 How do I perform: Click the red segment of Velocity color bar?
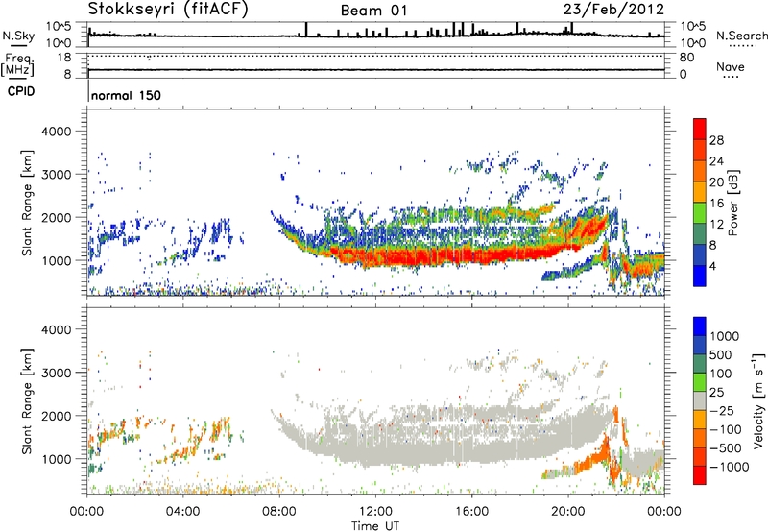[700, 475]
